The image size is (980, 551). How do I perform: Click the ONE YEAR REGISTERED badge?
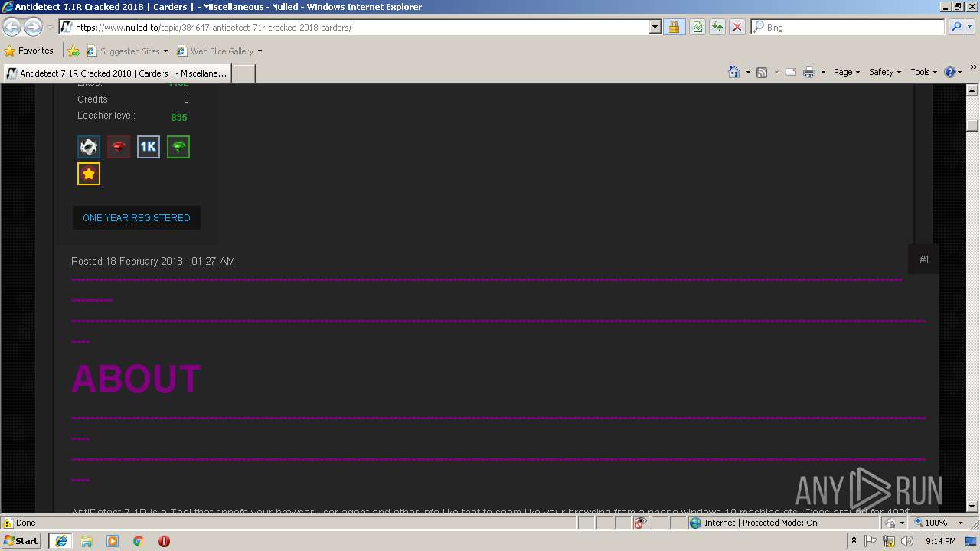pos(136,217)
